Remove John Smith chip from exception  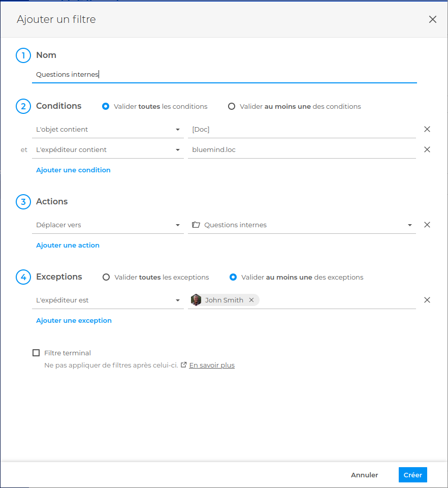(x=251, y=300)
